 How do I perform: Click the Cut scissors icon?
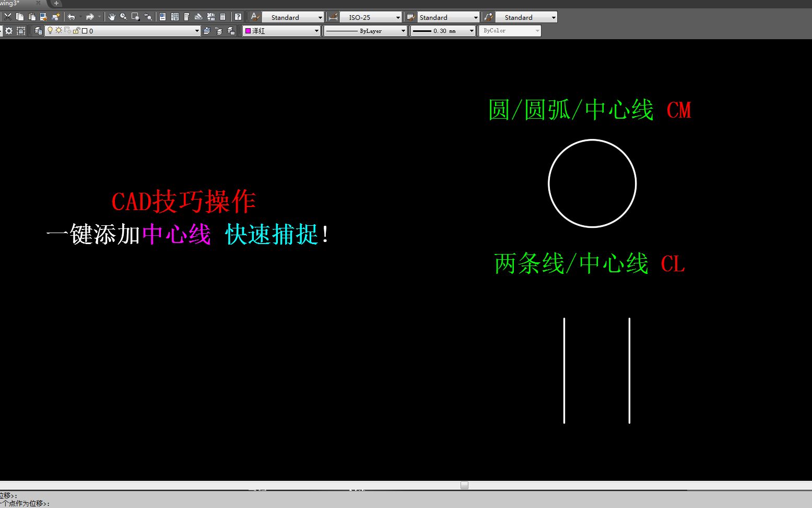(x=8, y=17)
